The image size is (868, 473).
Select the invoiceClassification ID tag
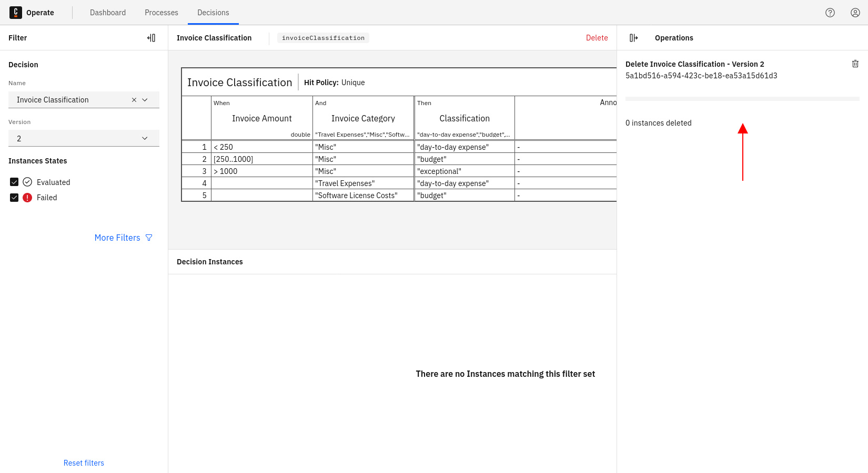coord(323,37)
